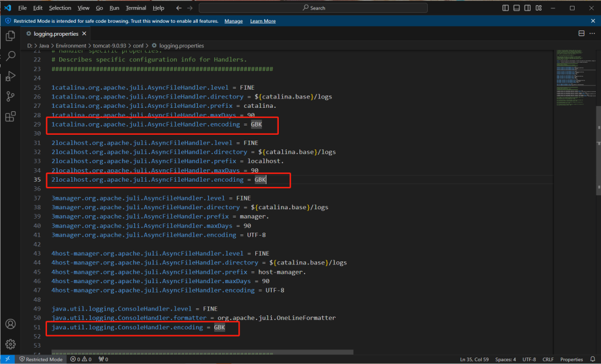Change indentation via Spaces: 4
The width and height of the screenshot is (601, 364).
[505, 359]
